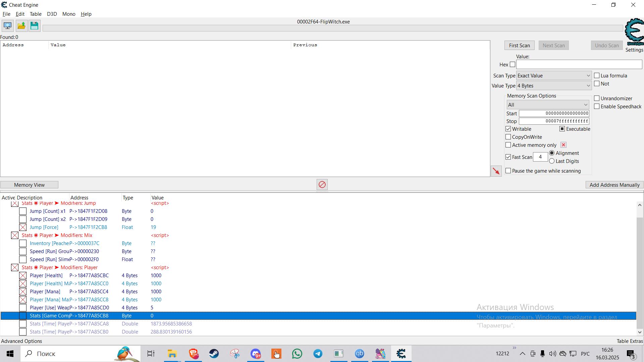This screenshot has height=362, width=644.
Task: Click the red X beside Active memory only
Action: pyautogui.click(x=563, y=145)
